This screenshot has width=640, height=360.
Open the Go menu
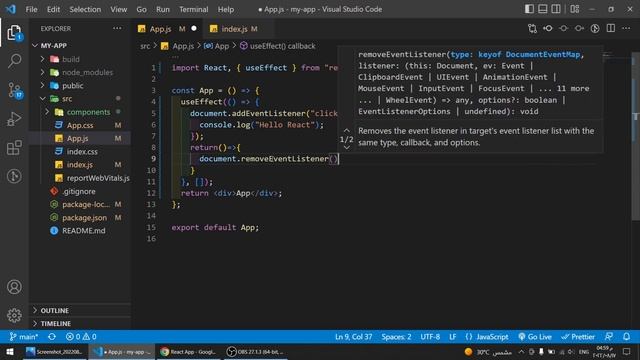[x=141, y=9]
